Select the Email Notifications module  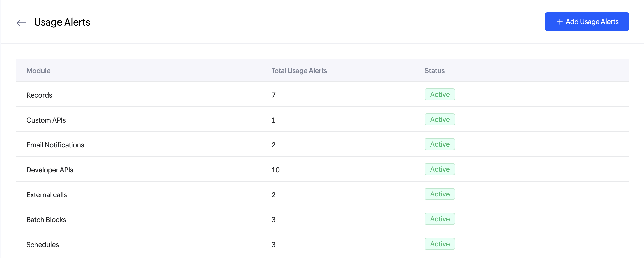[55, 145]
